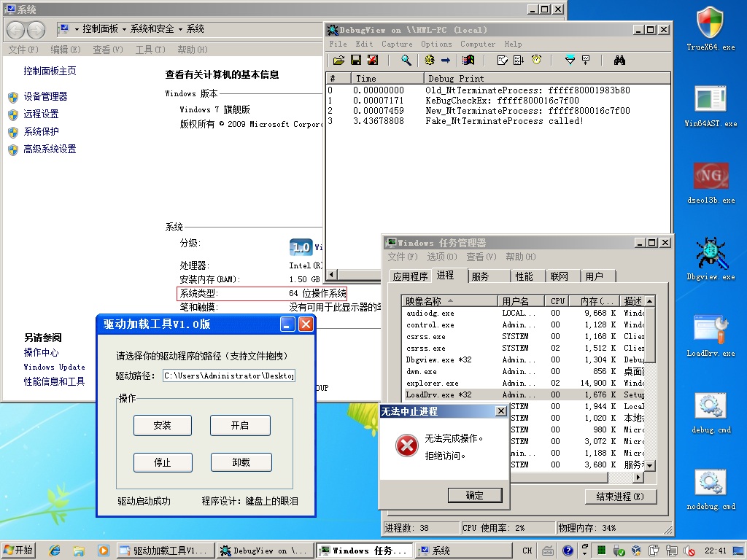Click the Open file icon in DebugView
Screen dimensions: 747x560
click(x=338, y=61)
